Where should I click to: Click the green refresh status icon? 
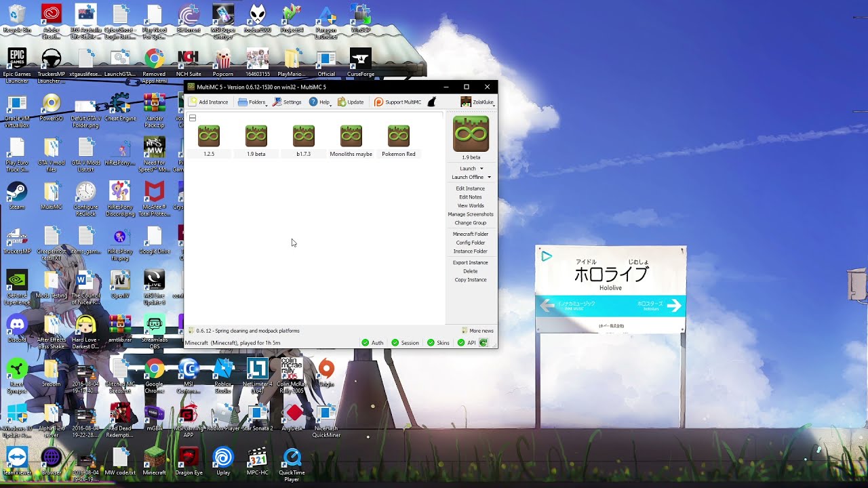[x=484, y=343]
